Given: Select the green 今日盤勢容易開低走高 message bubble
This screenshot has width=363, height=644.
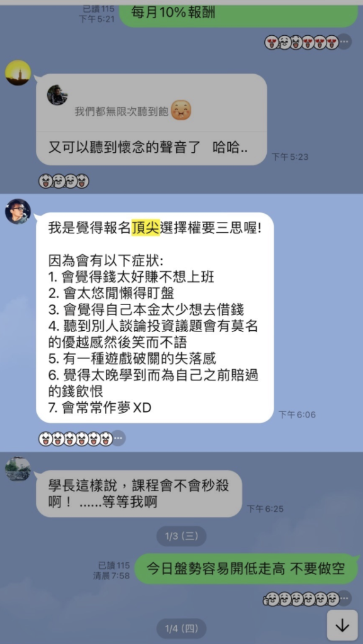Looking at the screenshot, I should coord(247,569).
